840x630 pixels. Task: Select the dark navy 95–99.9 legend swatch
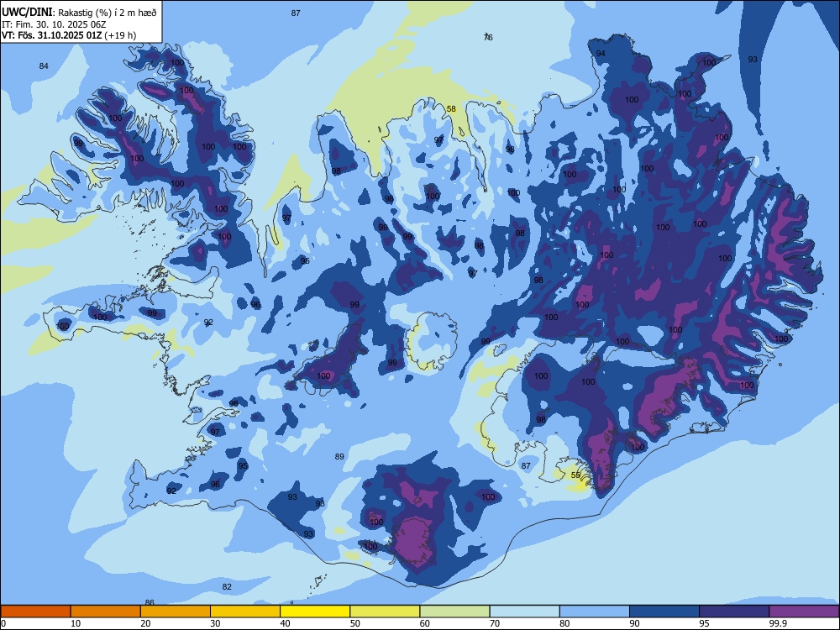coord(734,612)
